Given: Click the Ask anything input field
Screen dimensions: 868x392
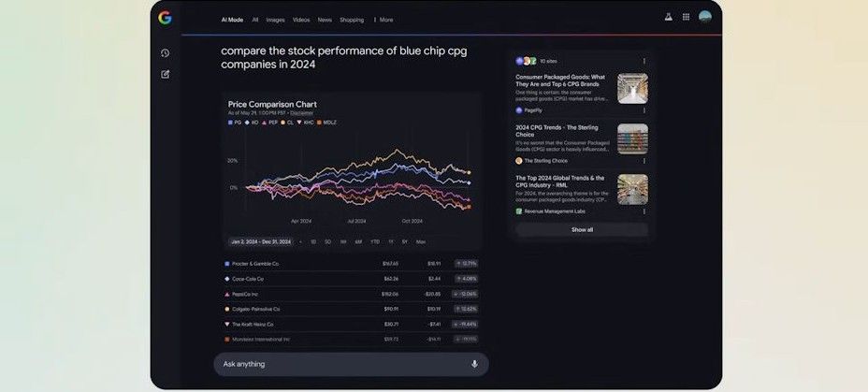Looking at the screenshot, I should click(x=337, y=364).
